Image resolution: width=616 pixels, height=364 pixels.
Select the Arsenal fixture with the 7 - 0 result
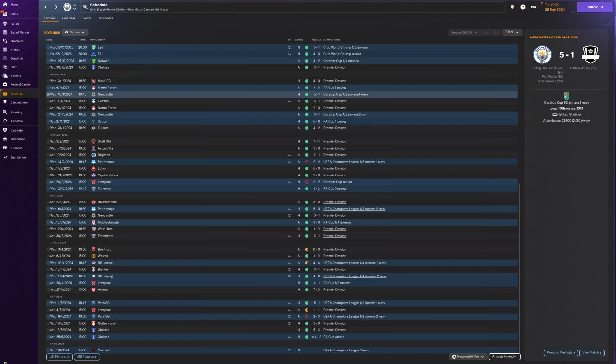tap(282, 289)
